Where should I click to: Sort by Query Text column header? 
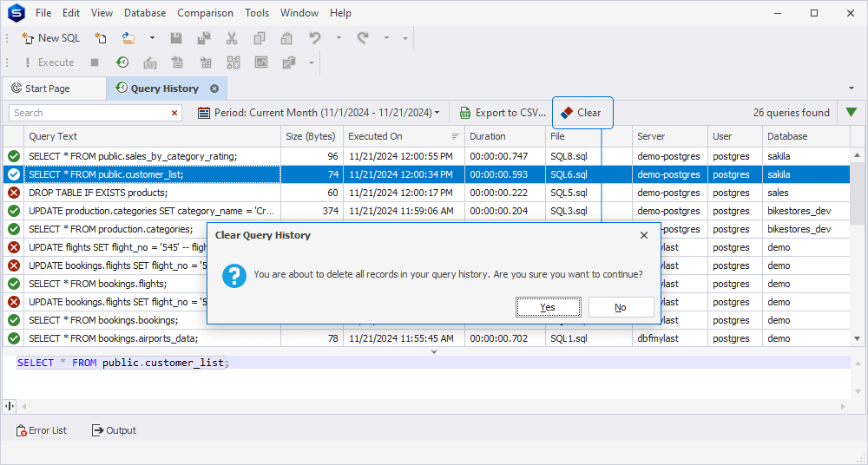[x=152, y=136]
